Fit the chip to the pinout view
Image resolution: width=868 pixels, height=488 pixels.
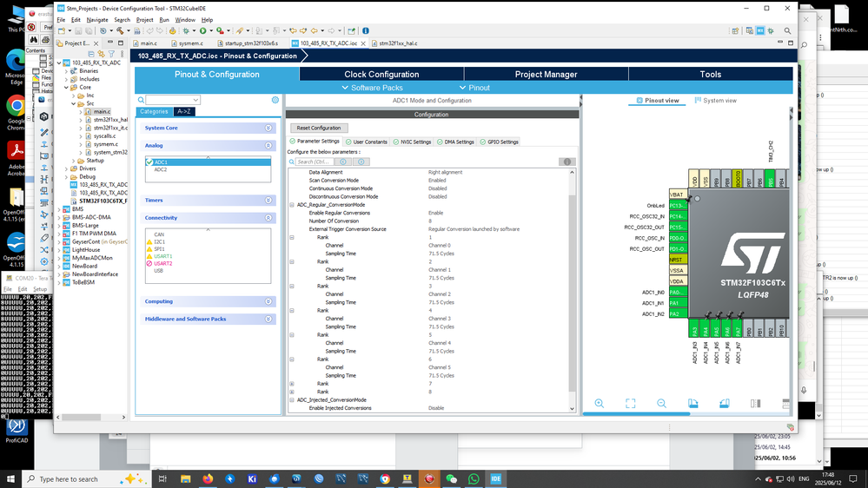(631, 404)
